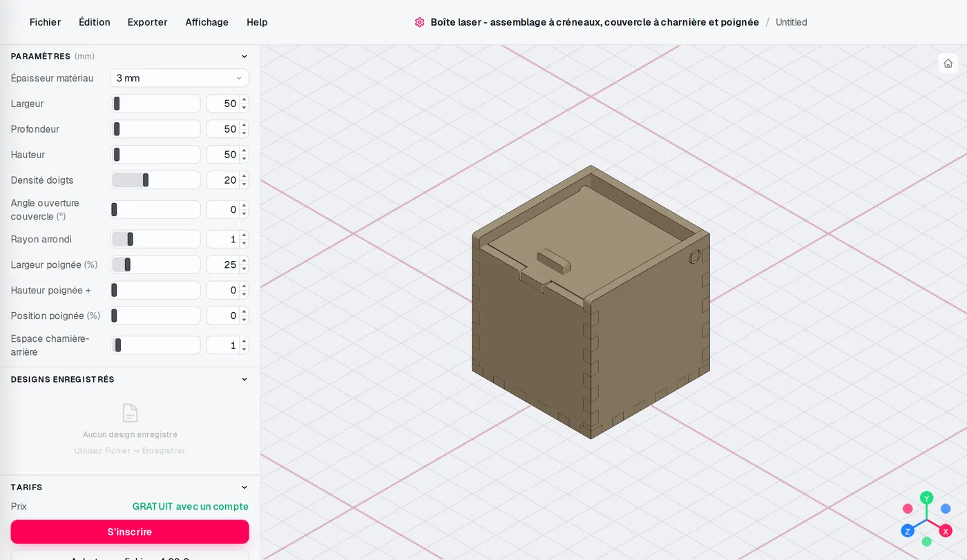This screenshot has height=560, width=967.
Task: Open the Help menu
Action: coord(257,22)
